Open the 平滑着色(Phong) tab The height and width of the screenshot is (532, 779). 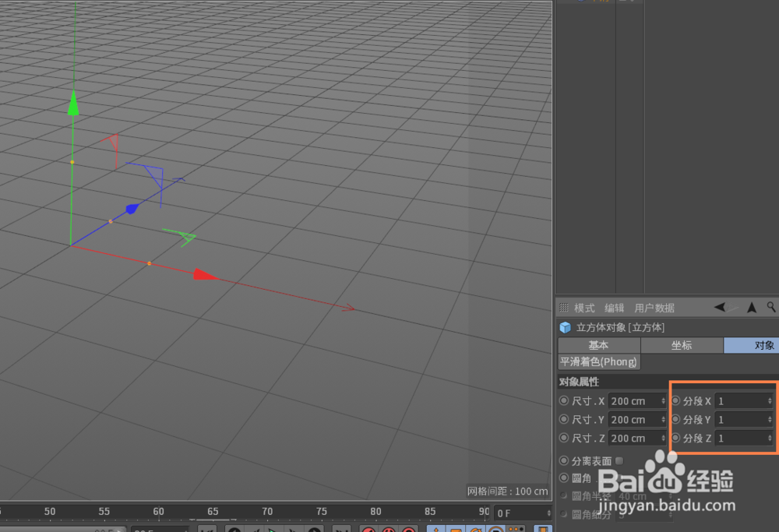tap(598, 361)
